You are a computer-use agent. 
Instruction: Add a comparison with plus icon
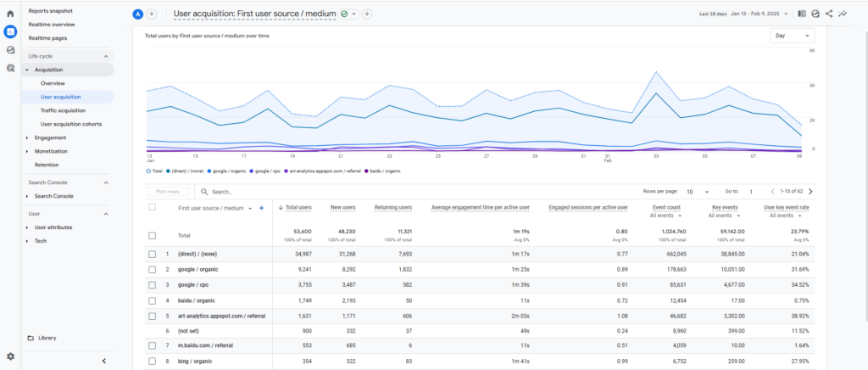click(152, 14)
